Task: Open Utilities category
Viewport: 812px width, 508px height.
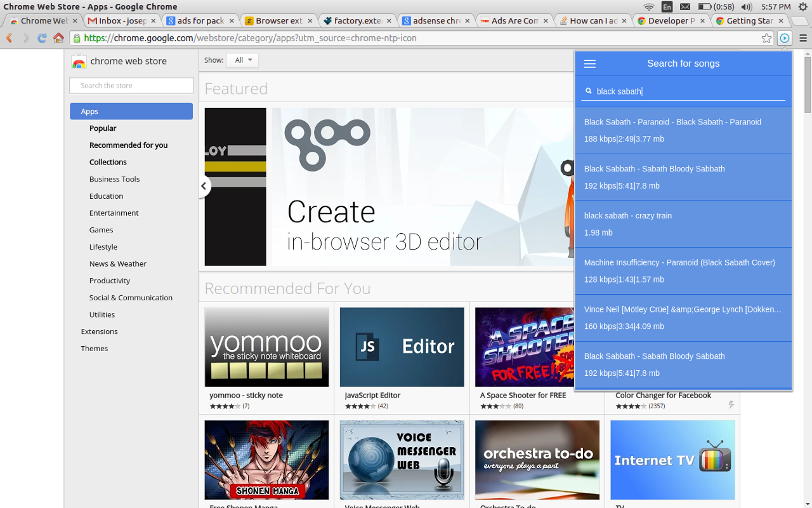Action: coord(101,314)
